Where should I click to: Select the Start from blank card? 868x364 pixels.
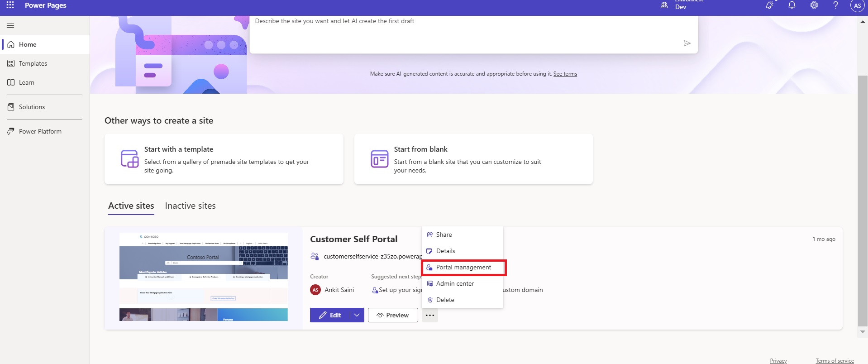point(473,159)
